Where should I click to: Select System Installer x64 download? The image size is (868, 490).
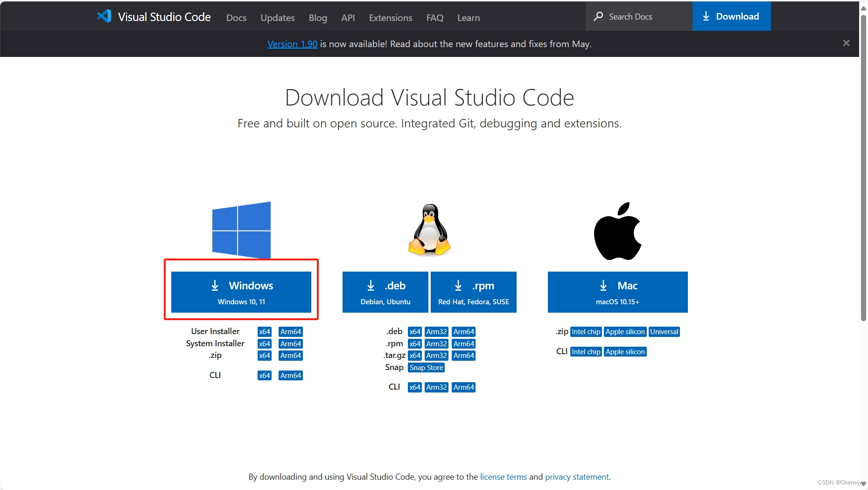click(x=265, y=344)
